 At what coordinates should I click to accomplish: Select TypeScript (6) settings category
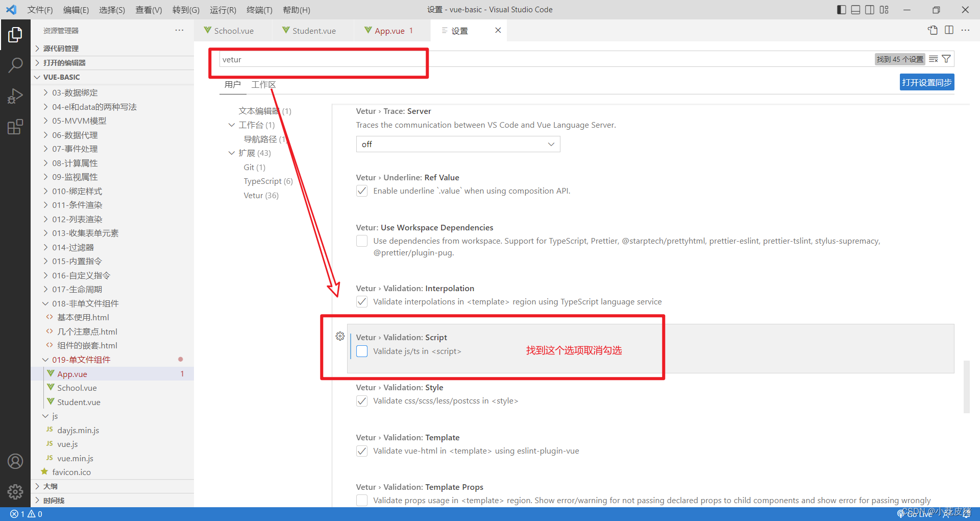click(268, 181)
